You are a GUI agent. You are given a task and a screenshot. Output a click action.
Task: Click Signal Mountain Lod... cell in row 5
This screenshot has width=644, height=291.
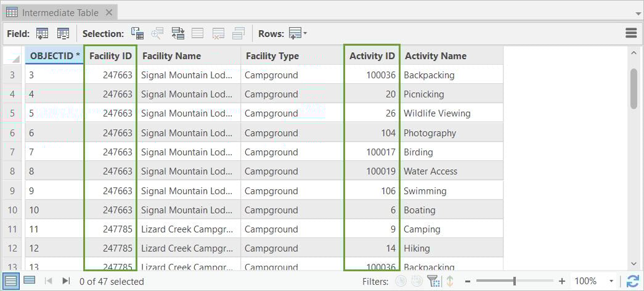click(189, 113)
